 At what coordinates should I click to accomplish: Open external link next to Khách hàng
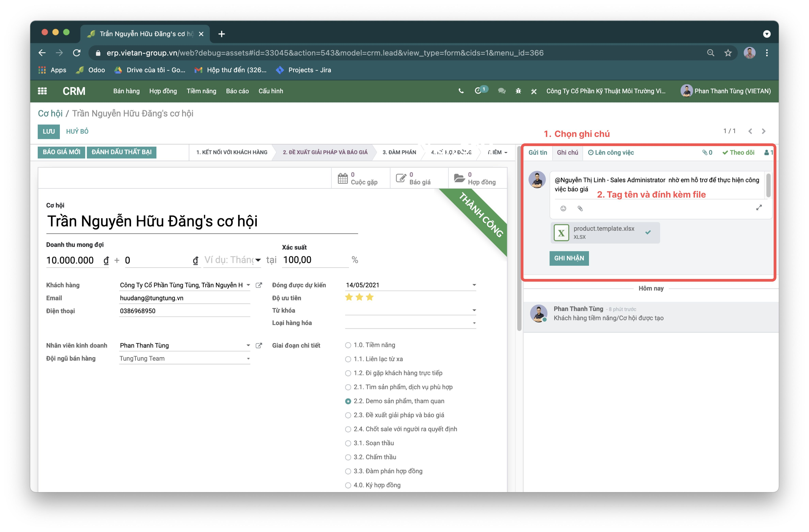(259, 285)
